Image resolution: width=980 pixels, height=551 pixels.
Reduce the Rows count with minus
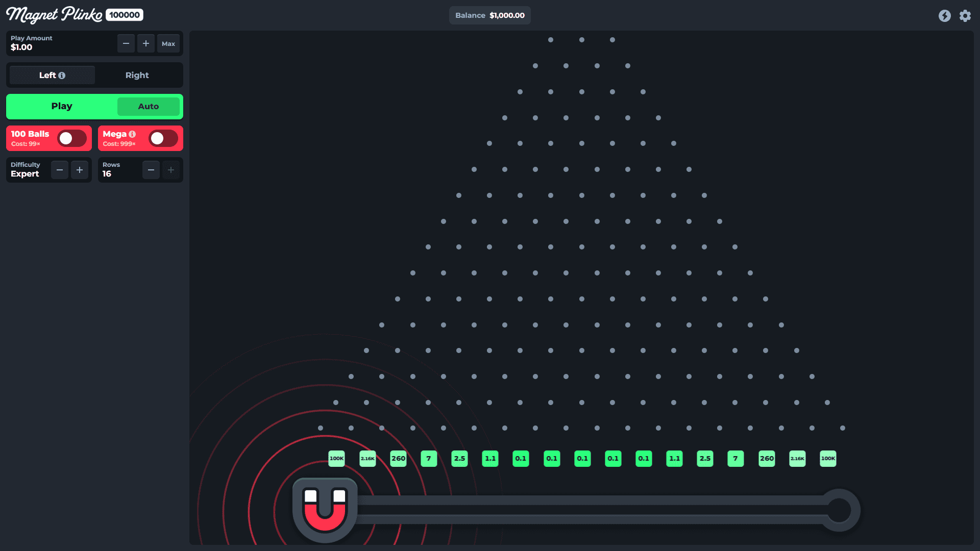(151, 170)
